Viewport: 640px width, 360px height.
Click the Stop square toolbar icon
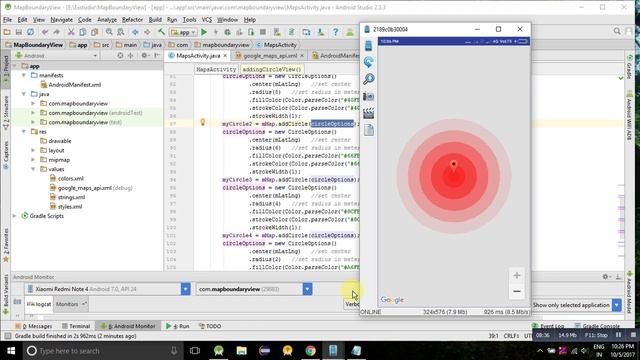[x=263, y=32]
